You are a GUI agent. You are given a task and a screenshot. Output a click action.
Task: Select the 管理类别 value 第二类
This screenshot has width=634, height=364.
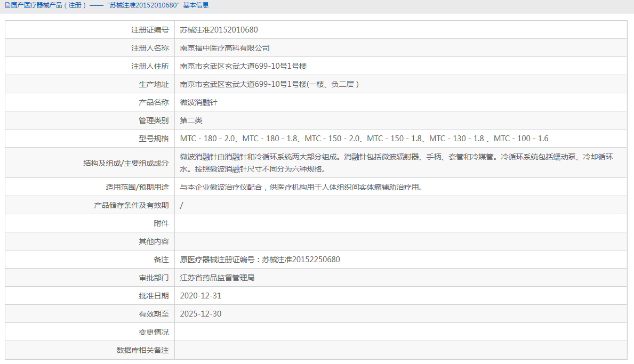(191, 120)
